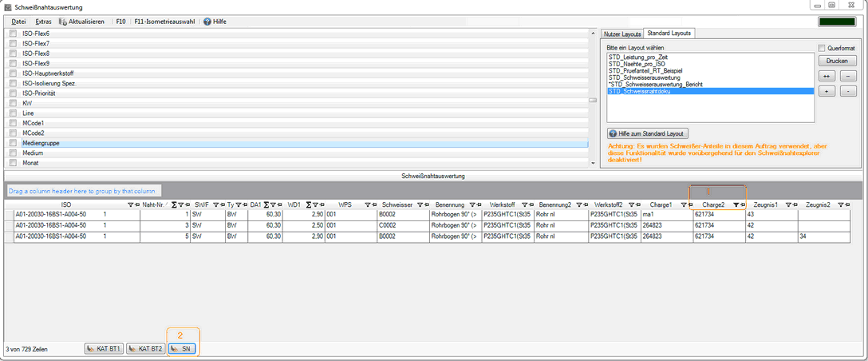This screenshot has height=361, width=868.
Task: Open the Hilfe help icon in toolbar
Action: (207, 22)
